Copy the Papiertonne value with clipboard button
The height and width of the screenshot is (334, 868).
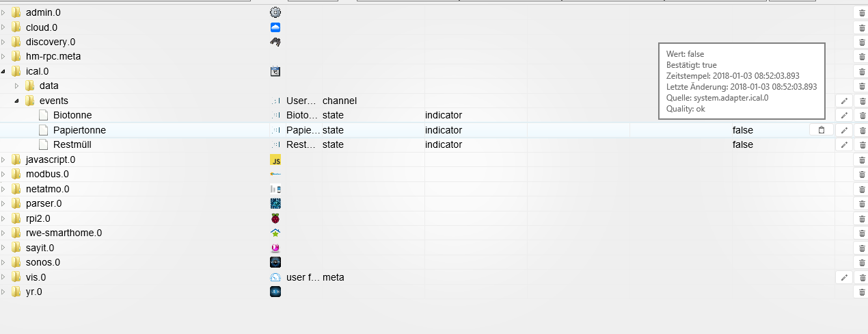pos(822,129)
